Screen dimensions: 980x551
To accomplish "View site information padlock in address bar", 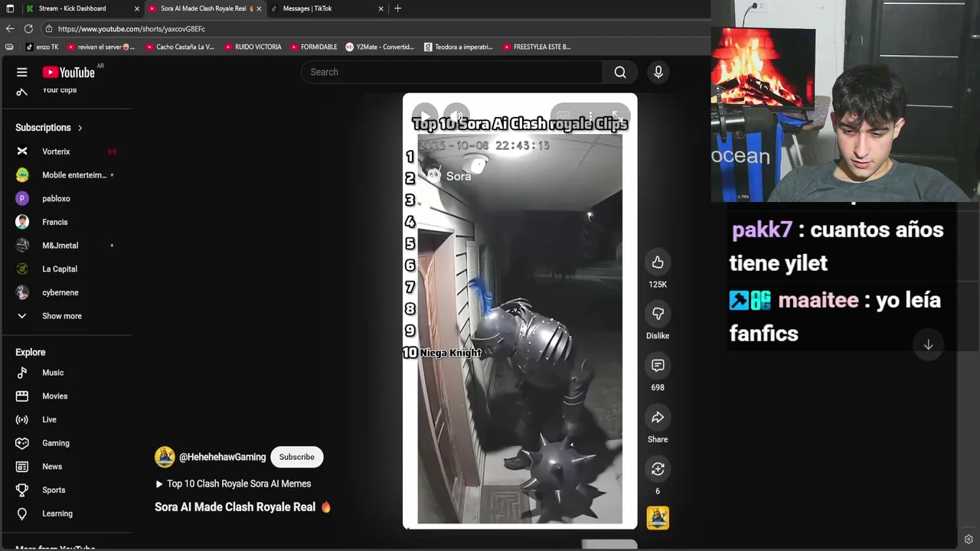I will click(49, 28).
